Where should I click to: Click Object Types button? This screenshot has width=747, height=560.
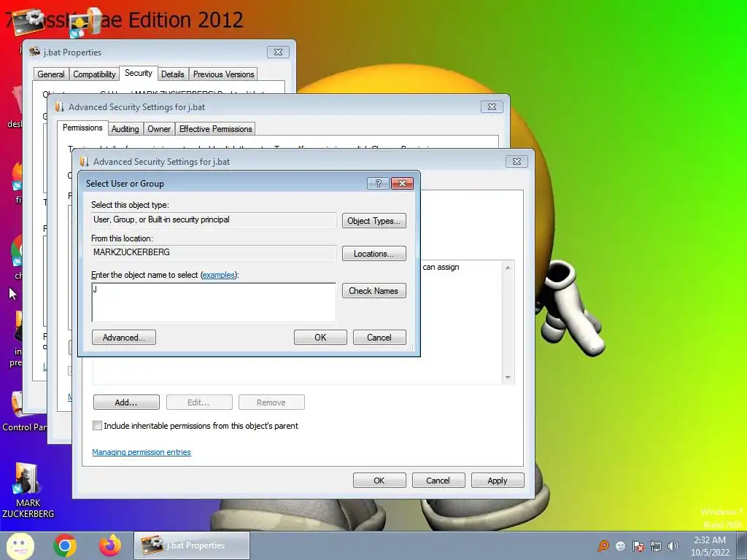pyautogui.click(x=374, y=220)
